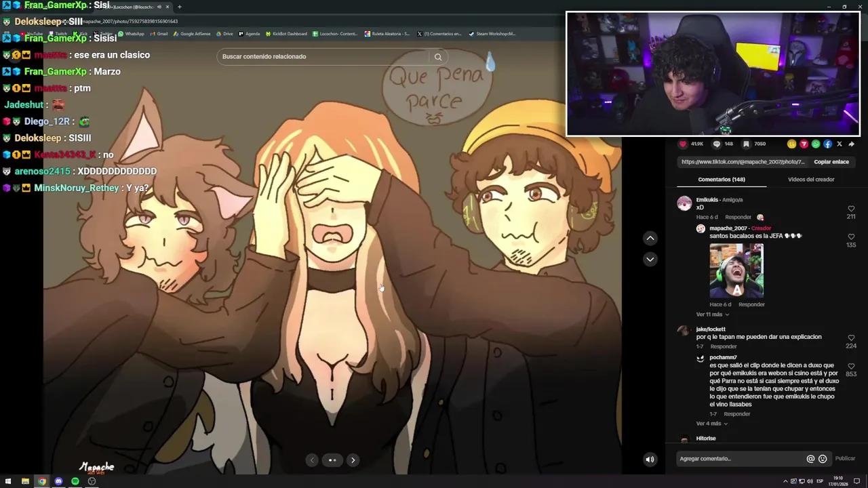
Task: Open a new browser tab
Action: tap(179, 7)
